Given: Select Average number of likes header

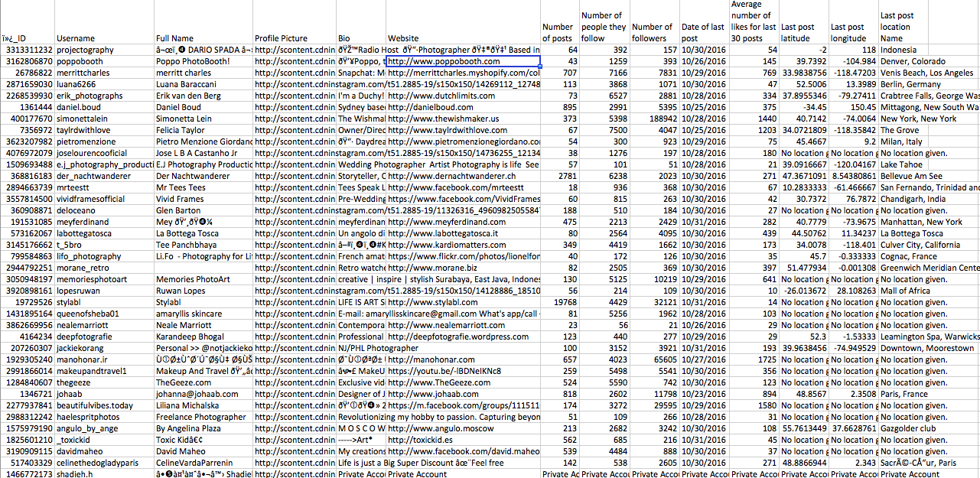Looking at the screenshot, I should [754, 22].
